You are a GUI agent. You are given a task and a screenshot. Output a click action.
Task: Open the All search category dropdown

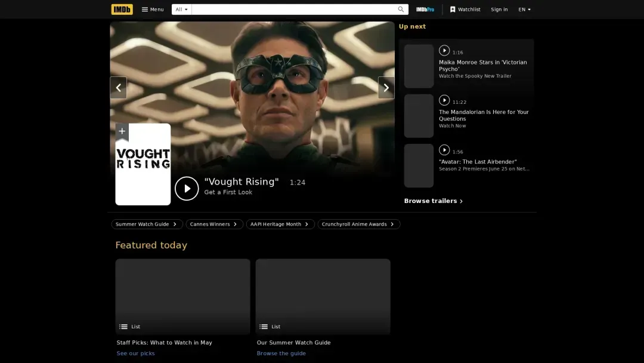tap(181, 9)
